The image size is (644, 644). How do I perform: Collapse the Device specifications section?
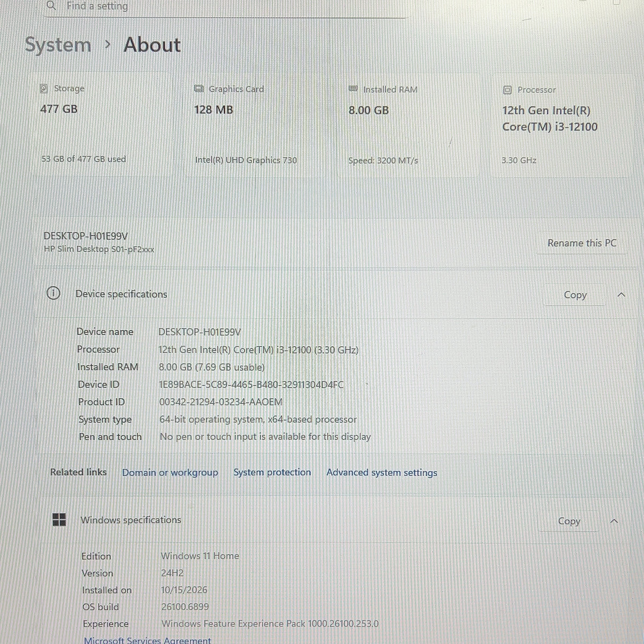click(x=621, y=295)
